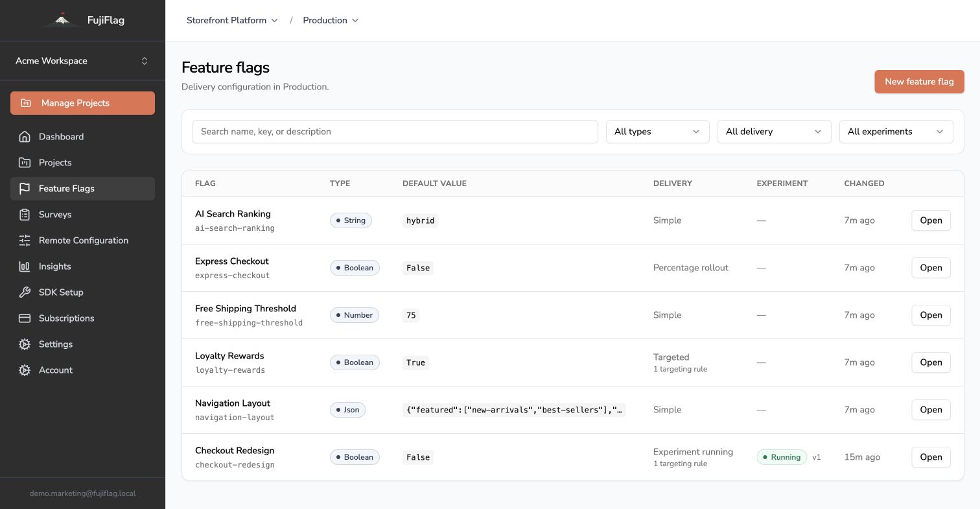Open the Production environment dropdown
The image size is (980, 509).
[x=331, y=20]
